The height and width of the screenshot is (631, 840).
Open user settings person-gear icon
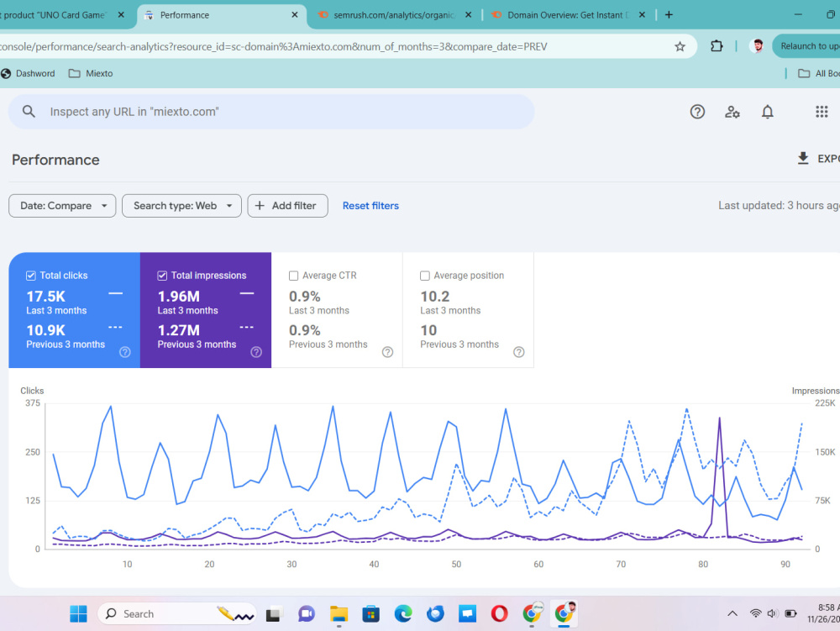pos(732,112)
